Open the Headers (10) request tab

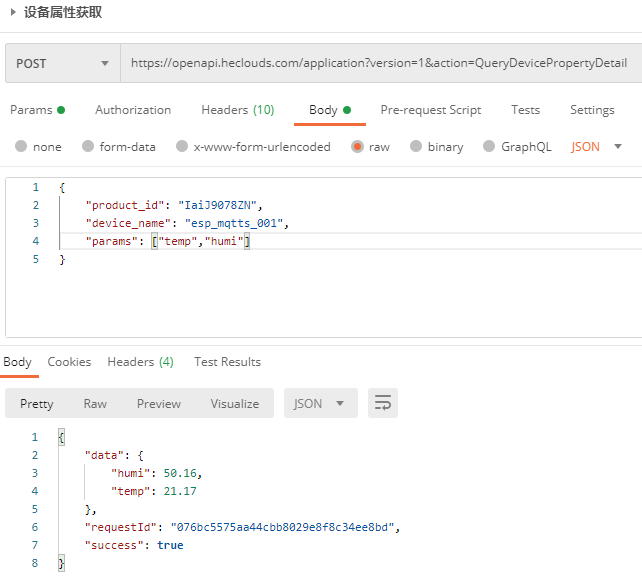[x=237, y=110]
